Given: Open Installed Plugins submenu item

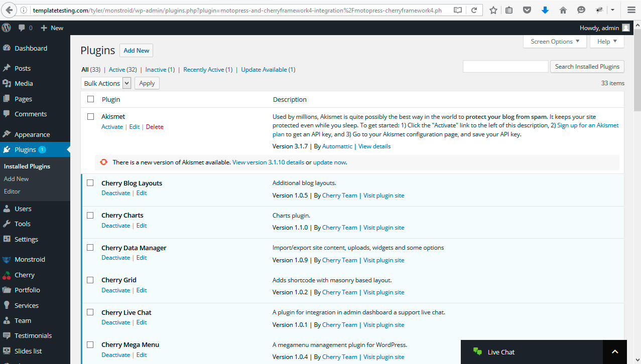Looking at the screenshot, I should click(x=27, y=166).
